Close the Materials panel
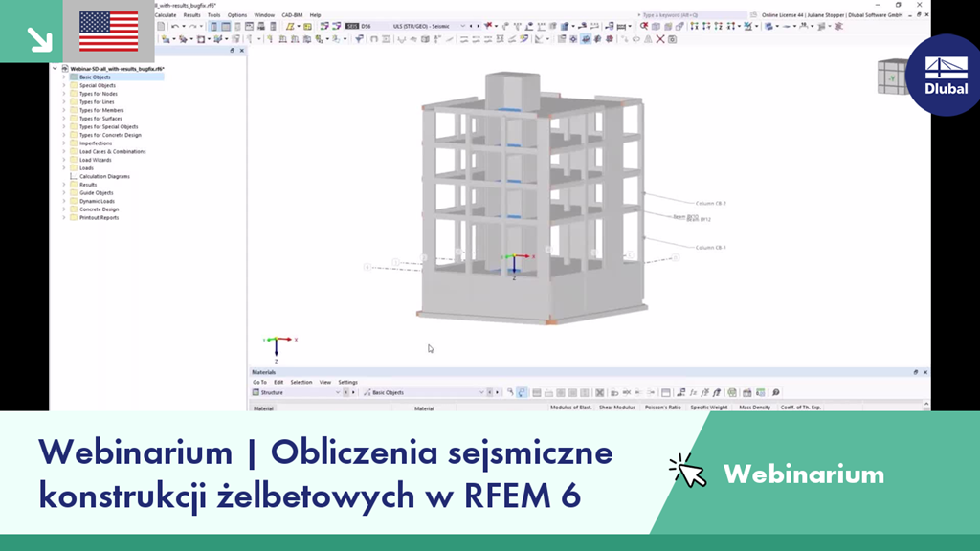This screenshot has height=551, width=980. point(925,372)
